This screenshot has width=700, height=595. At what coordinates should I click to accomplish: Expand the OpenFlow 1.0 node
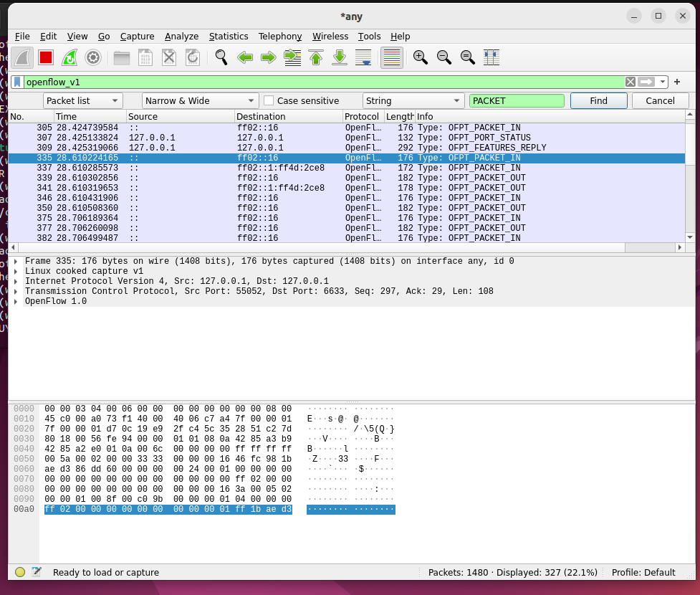tap(16, 302)
